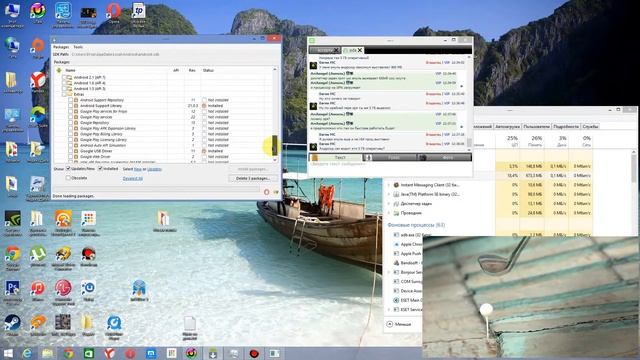Open the Opera desktop shortcut
This screenshot has height=360, width=640.
click(x=113, y=13)
